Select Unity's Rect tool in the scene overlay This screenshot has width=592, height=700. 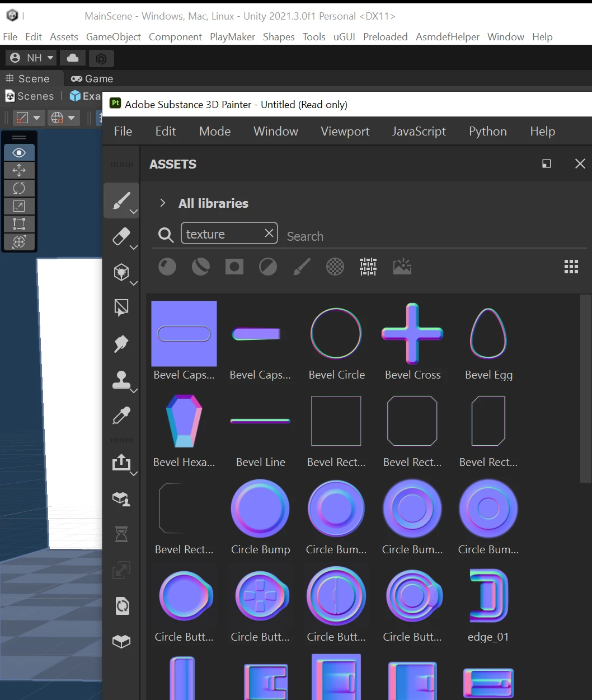click(x=19, y=224)
